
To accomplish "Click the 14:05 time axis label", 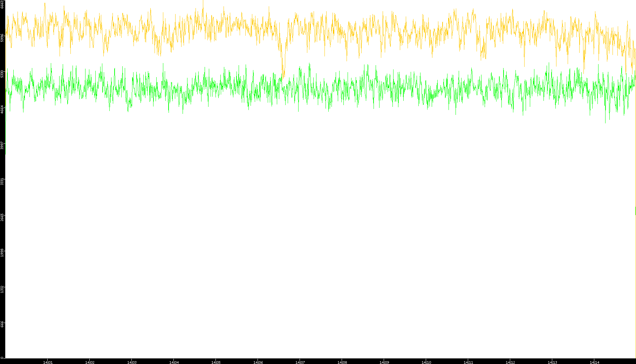I will click(216, 362).
